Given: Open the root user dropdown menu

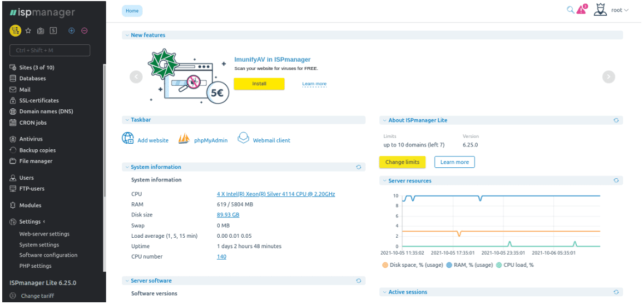Looking at the screenshot, I should pos(620,10).
